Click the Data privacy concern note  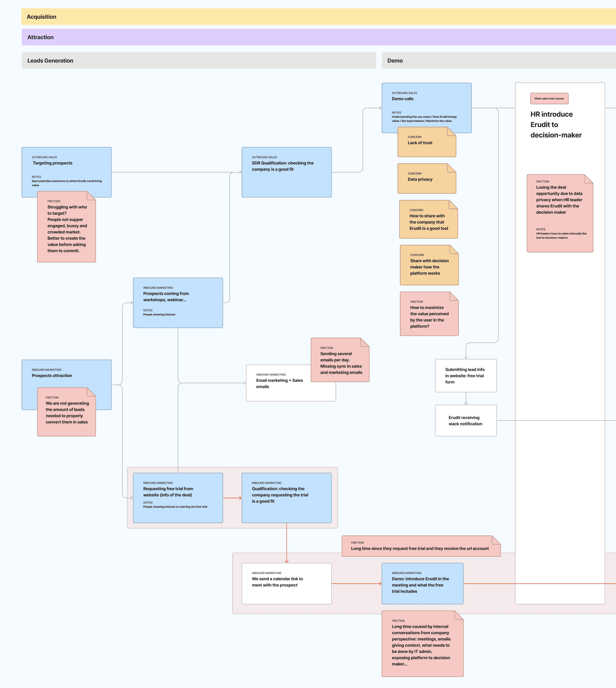pyautogui.click(x=427, y=179)
